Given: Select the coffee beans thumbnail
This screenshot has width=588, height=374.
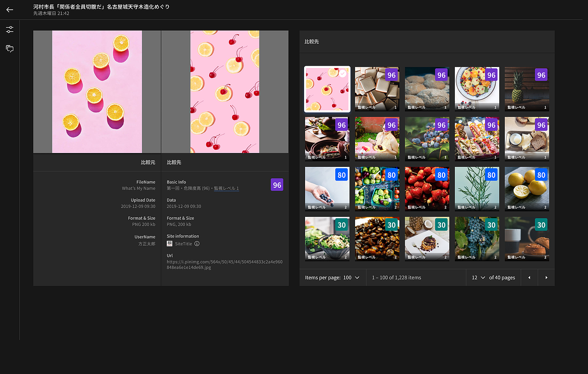Looking at the screenshot, I should pyautogui.click(x=377, y=239).
